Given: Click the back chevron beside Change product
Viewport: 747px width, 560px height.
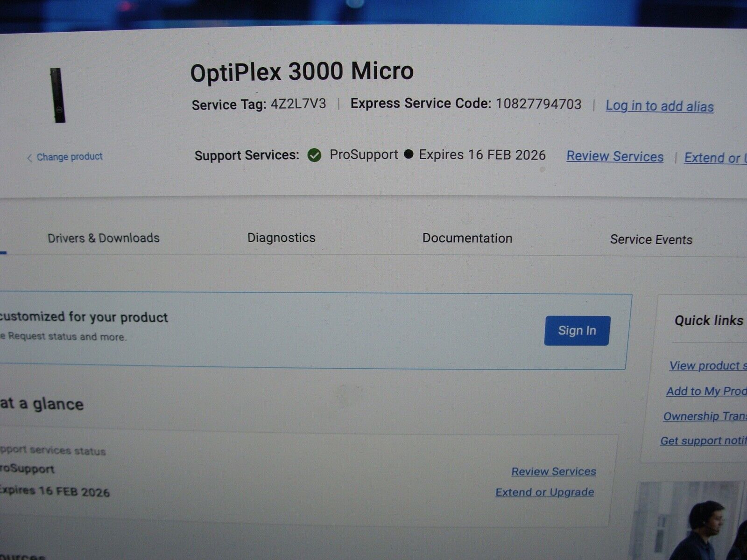Looking at the screenshot, I should pyautogui.click(x=29, y=158).
